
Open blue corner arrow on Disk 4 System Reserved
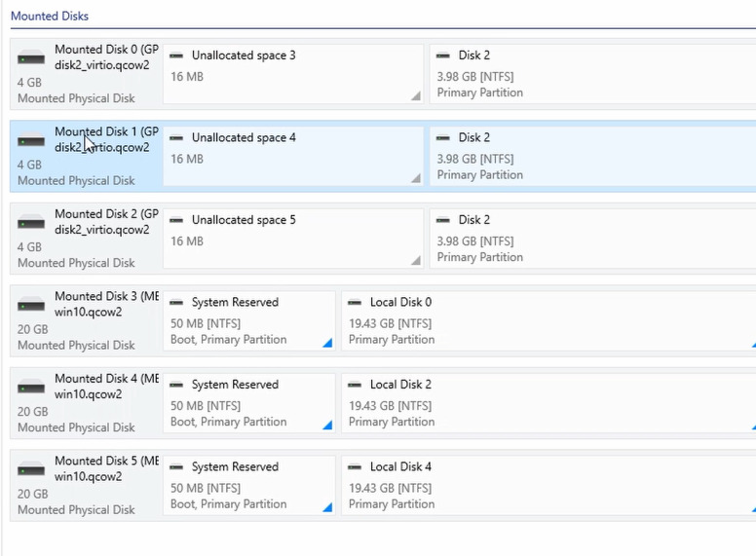click(x=327, y=426)
